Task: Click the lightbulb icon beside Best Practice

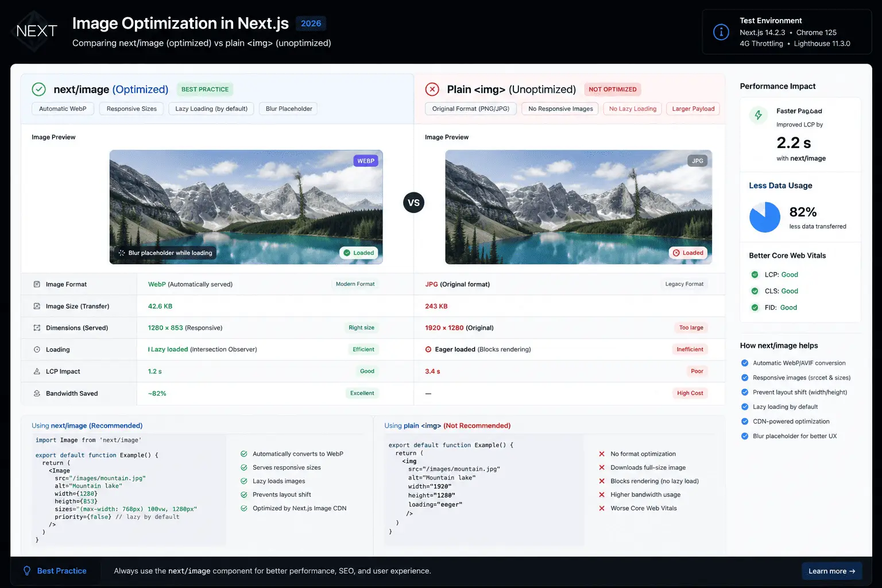Action: coord(26,571)
